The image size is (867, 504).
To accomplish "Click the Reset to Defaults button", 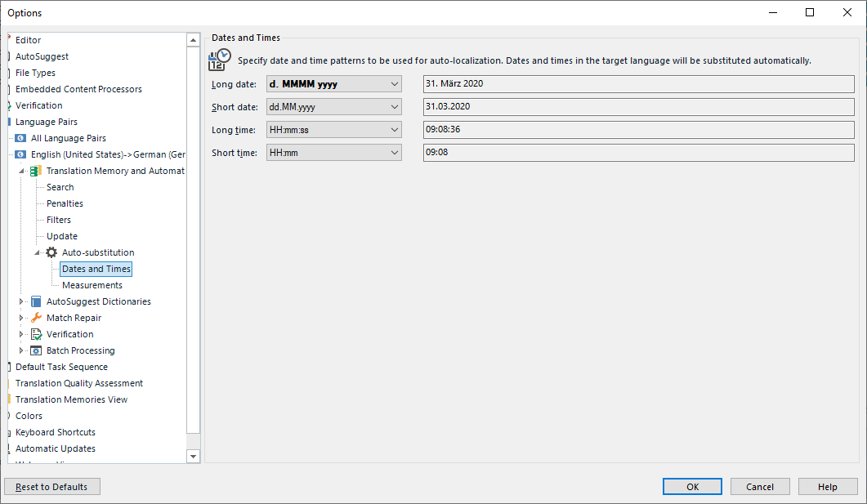I will [51, 486].
